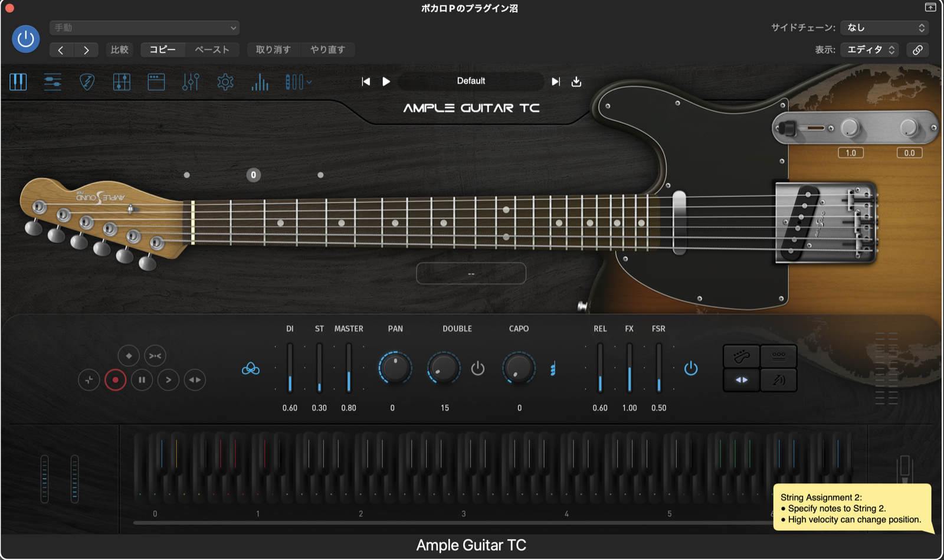Click the pause button
Viewport: 944px width, 560px height.
pyautogui.click(x=142, y=380)
